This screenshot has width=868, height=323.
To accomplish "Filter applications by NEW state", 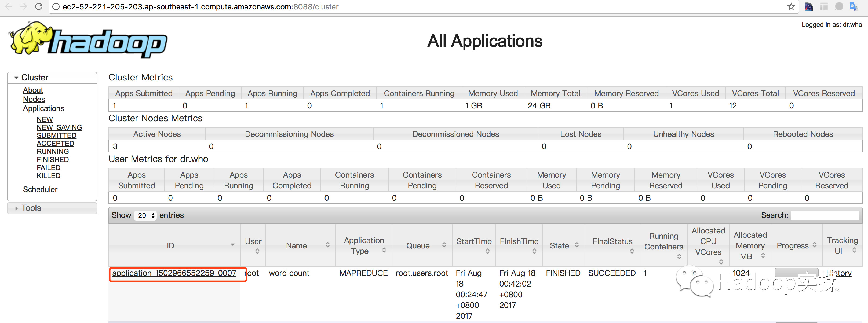I will (45, 120).
